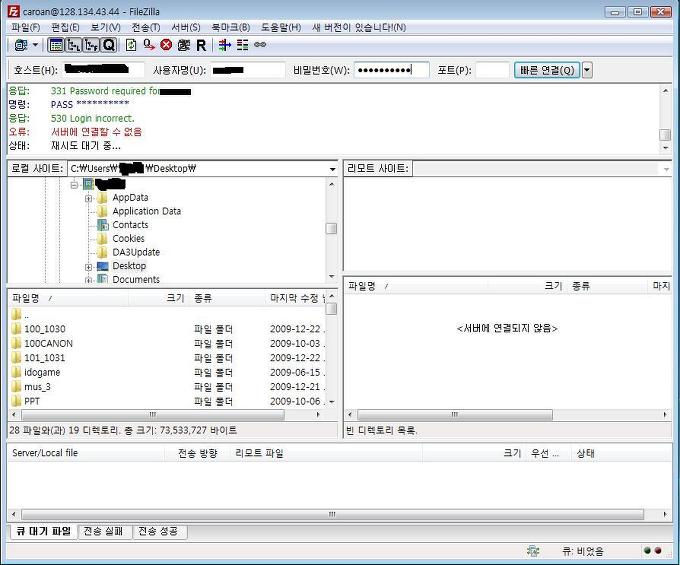Viewport: 680px width, 565px height.
Task: Toggle the transfer queue view (Q)
Action: (x=108, y=45)
